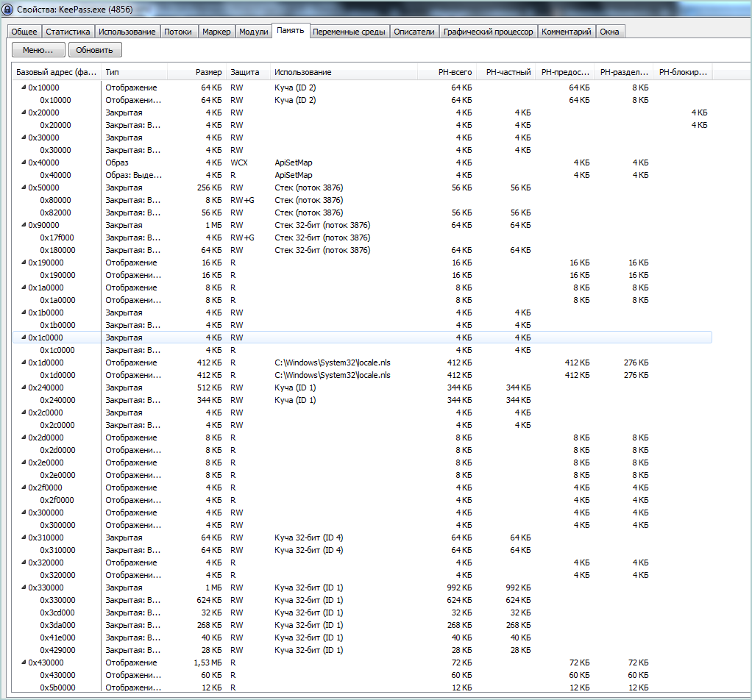Click 512 КБ size cell
Viewport: 752px width, 700px height.
[x=210, y=387]
